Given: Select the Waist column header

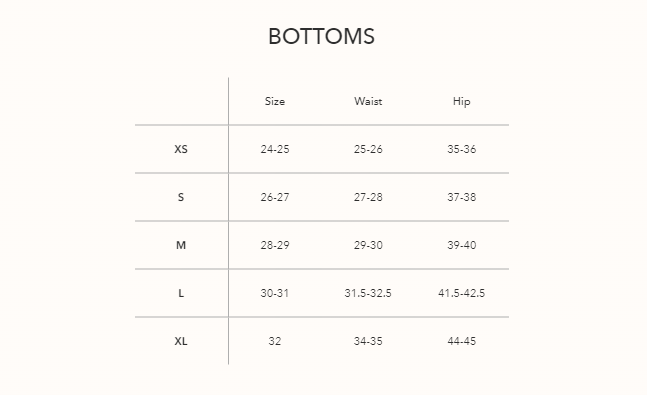Looking at the screenshot, I should pos(368,101).
